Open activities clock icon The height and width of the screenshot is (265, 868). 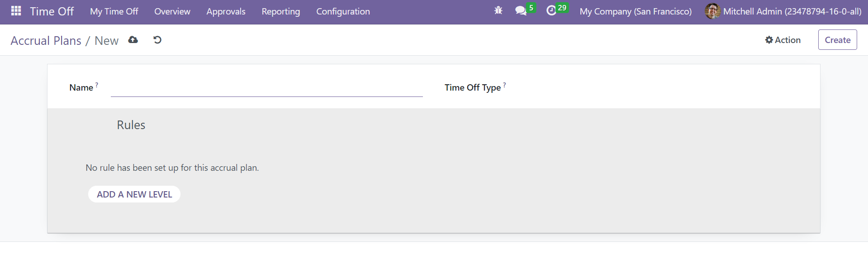point(551,10)
